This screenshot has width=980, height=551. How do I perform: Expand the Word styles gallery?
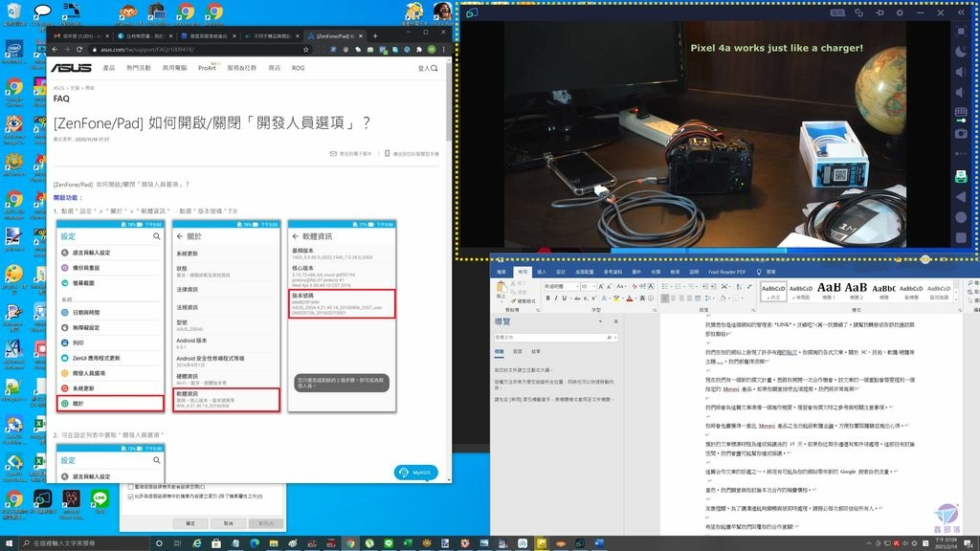click(x=956, y=299)
